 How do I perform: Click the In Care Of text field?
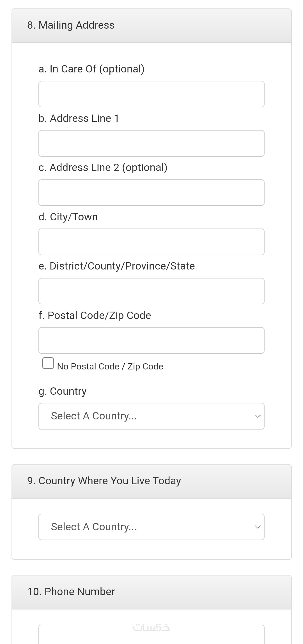click(x=151, y=94)
